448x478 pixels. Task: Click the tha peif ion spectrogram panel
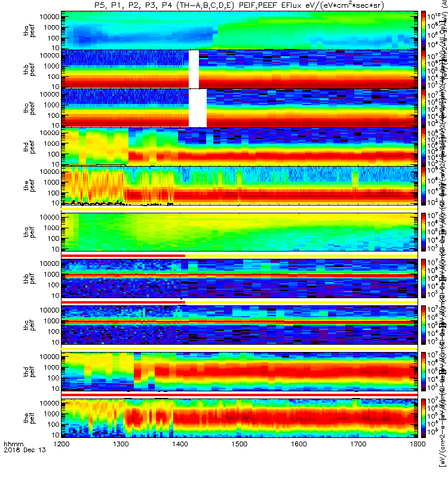click(240, 232)
